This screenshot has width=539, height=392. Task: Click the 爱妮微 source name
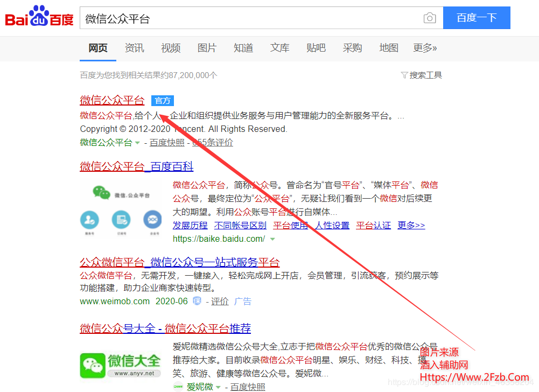pos(200,387)
